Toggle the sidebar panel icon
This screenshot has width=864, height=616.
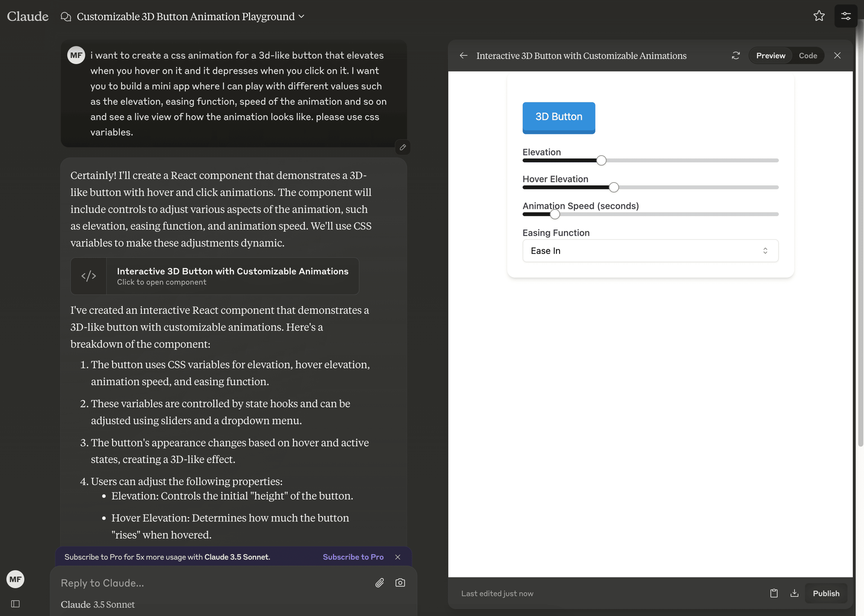pos(15,603)
